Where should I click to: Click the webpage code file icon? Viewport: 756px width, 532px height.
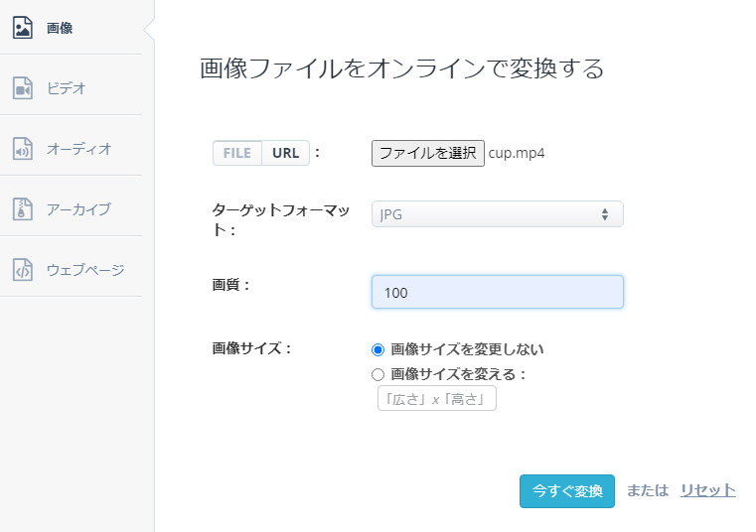click(x=23, y=270)
